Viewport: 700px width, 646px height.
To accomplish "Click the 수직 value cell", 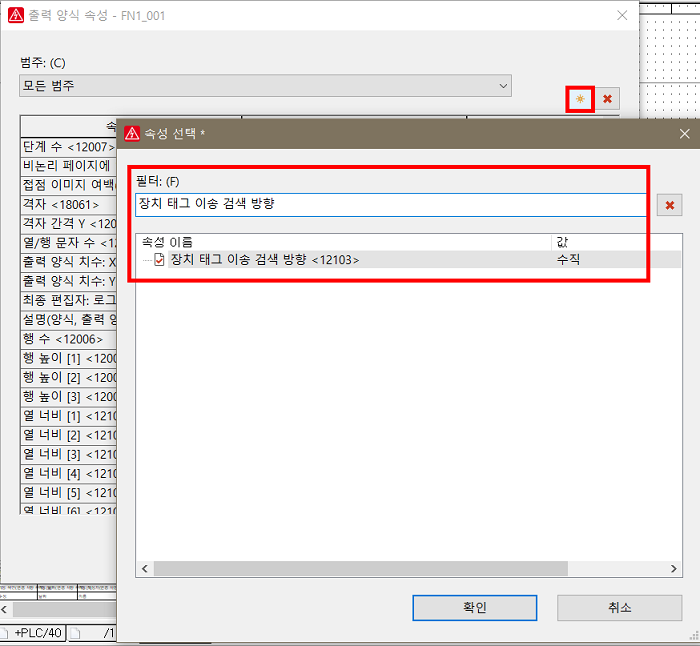I will tap(568, 259).
